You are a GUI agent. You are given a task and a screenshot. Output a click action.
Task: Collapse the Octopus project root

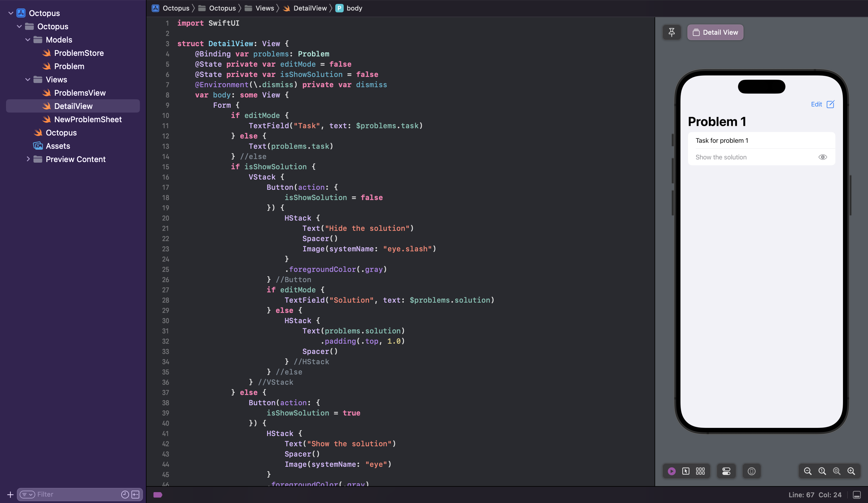click(x=11, y=13)
